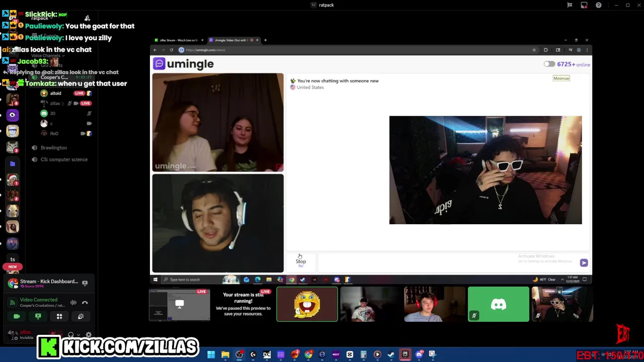Select the two girls stranger video

coord(218,123)
